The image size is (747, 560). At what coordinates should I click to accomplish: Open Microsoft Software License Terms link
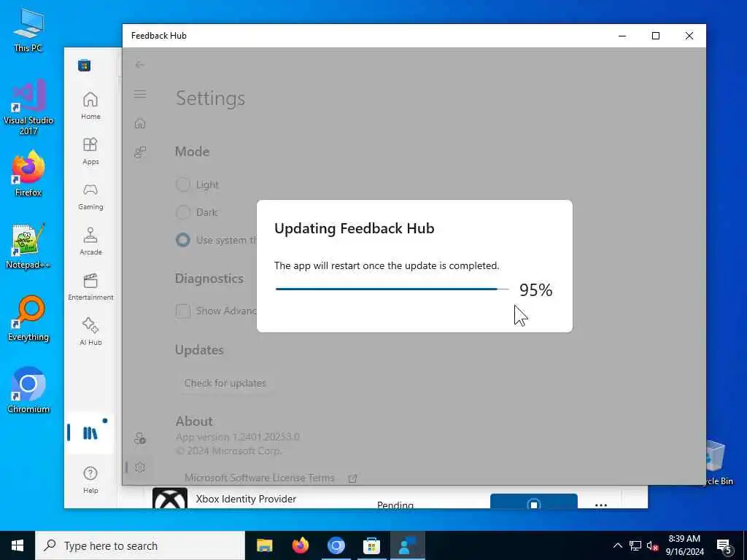point(260,478)
